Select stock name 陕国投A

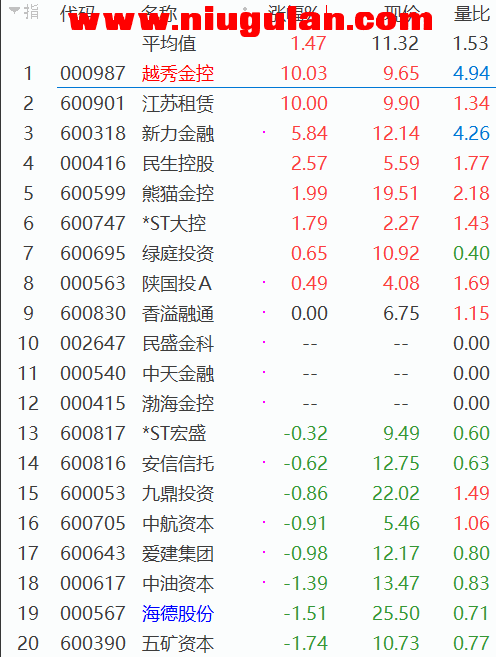[x=177, y=284]
